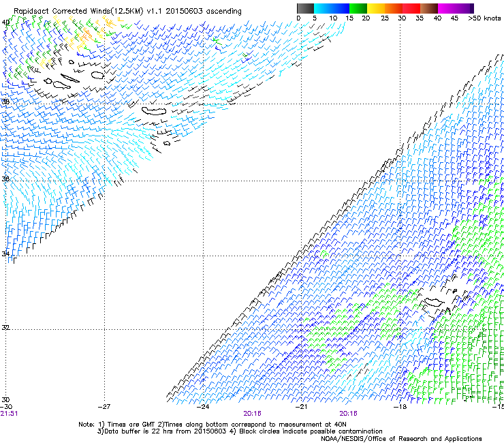This screenshot has height=443, width=504.
Task: Click the note line 'Times are GMT'
Action: 131,425
